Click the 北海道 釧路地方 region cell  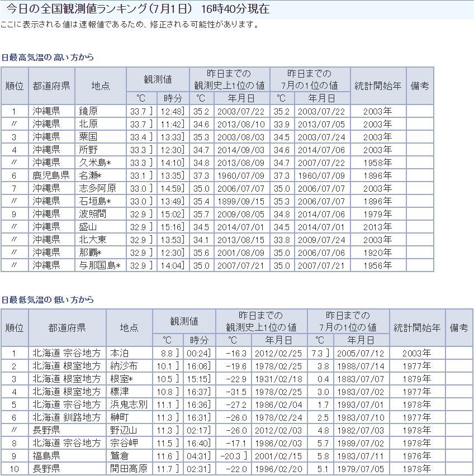tap(67, 417)
